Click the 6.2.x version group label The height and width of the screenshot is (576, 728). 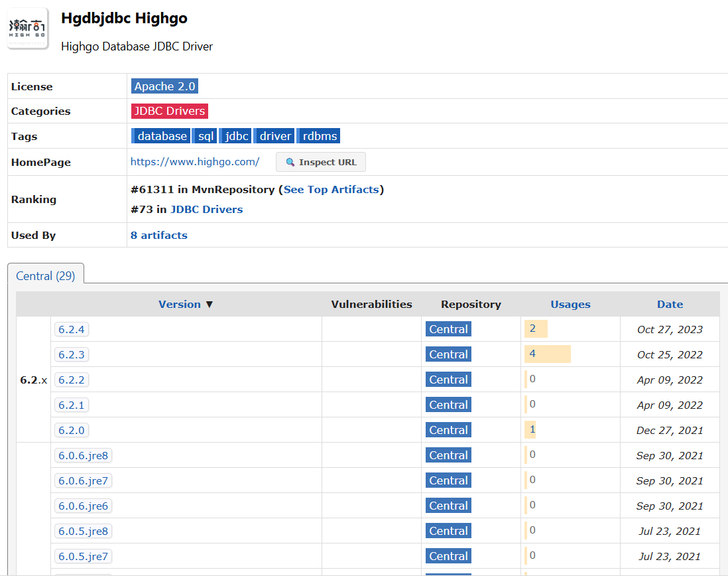tap(33, 380)
